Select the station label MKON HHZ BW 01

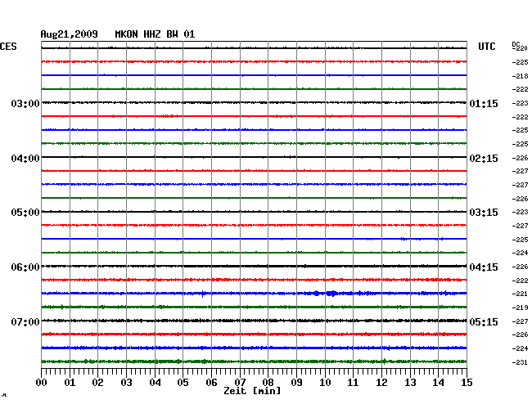point(155,34)
